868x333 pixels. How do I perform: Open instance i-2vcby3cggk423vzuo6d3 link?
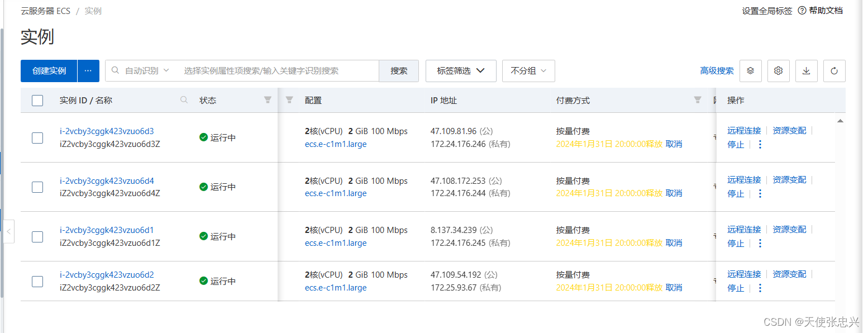tap(107, 131)
